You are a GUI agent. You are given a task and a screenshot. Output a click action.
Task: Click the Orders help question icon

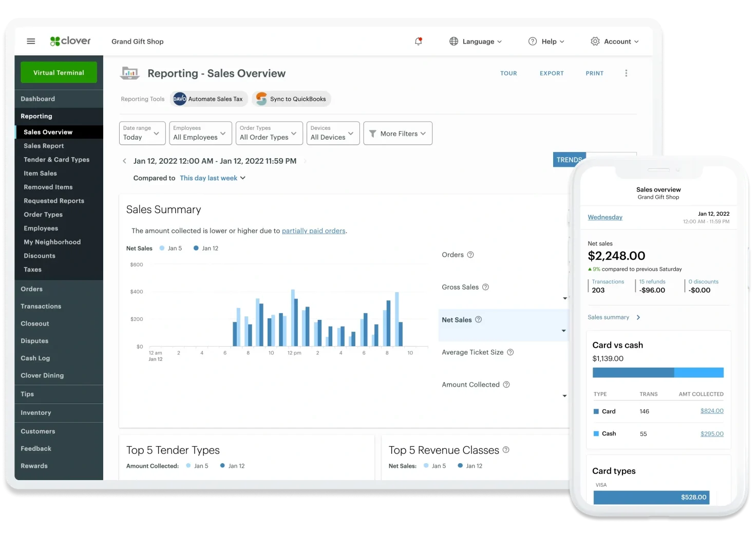470,255
